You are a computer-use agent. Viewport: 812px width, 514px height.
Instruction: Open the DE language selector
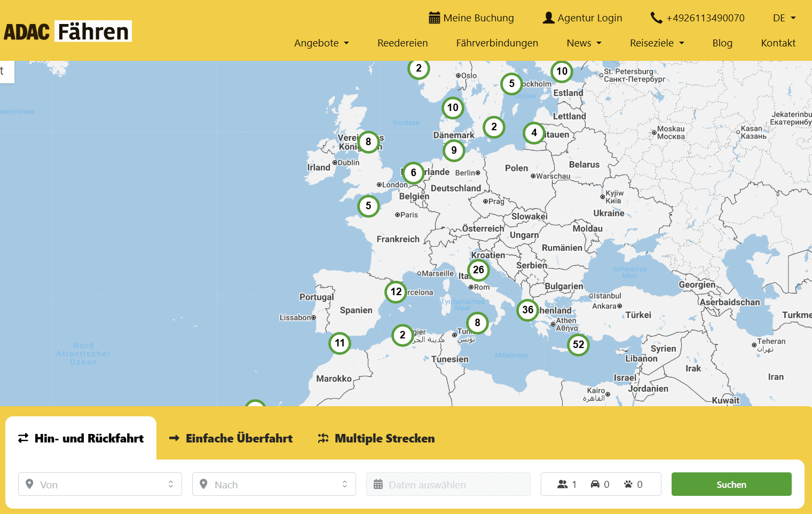click(784, 18)
